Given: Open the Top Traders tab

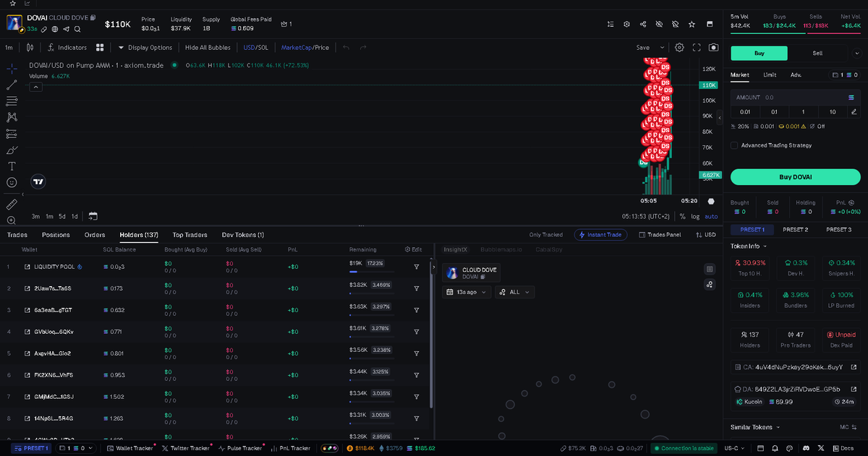Looking at the screenshot, I should (x=190, y=235).
